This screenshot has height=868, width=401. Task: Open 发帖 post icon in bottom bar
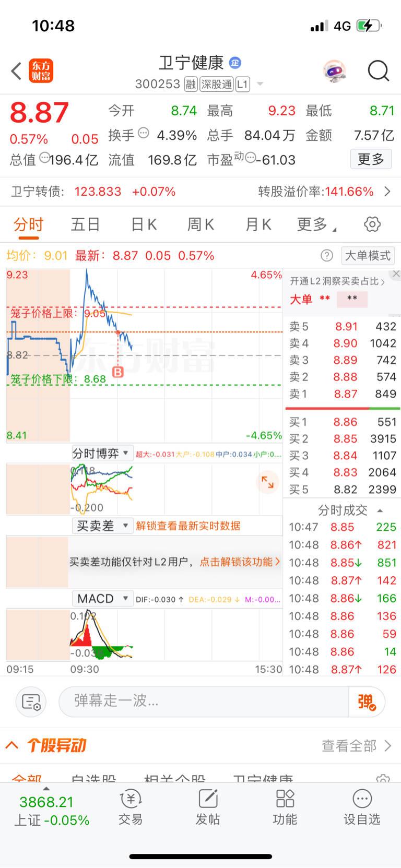pyautogui.click(x=208, y=807)
